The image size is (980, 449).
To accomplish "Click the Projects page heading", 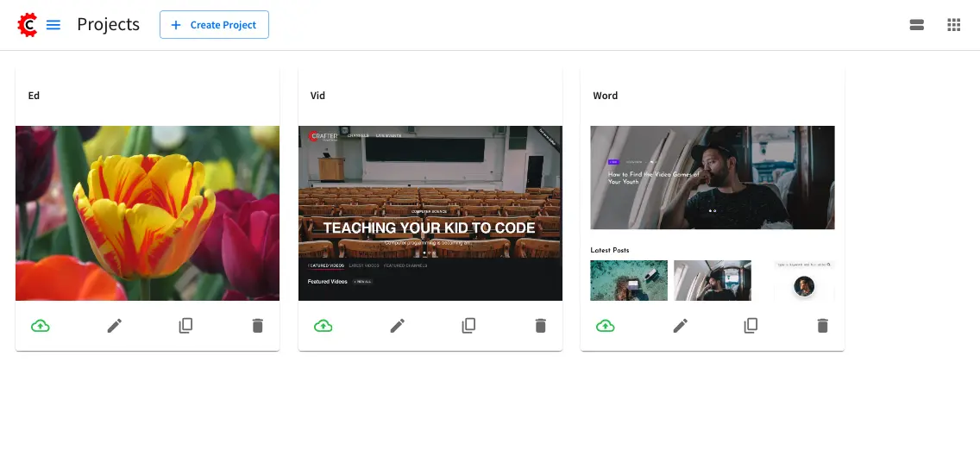I will coord(108,24).
